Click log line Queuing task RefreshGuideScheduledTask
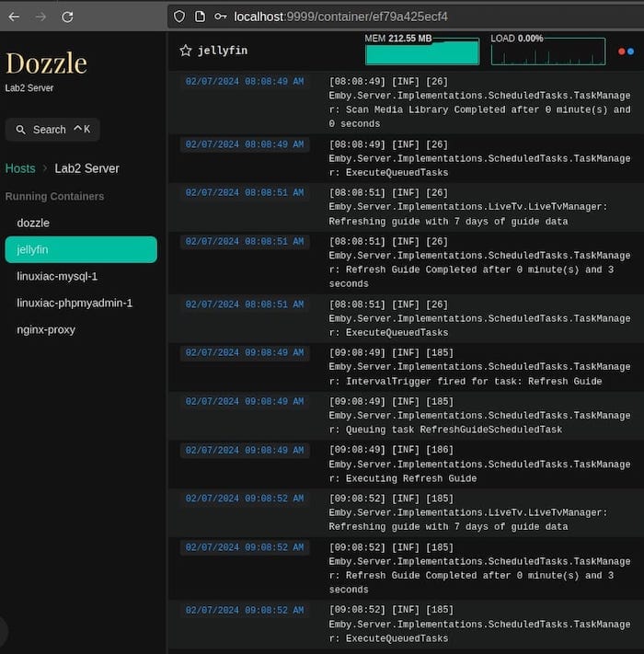 [479, 416]
